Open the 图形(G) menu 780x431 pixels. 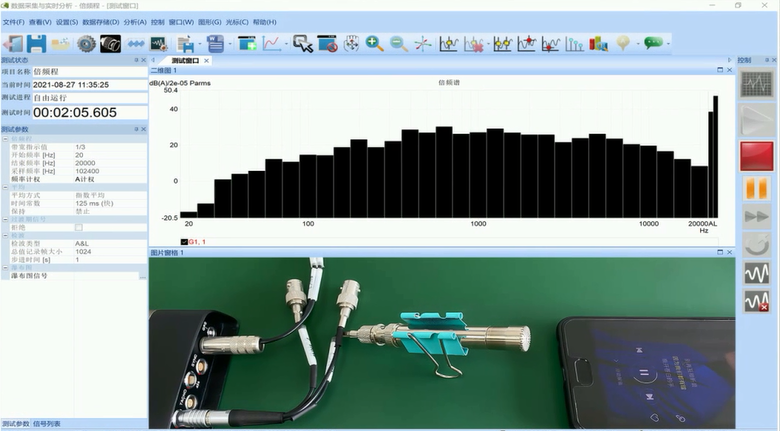(x=210, y=22)
